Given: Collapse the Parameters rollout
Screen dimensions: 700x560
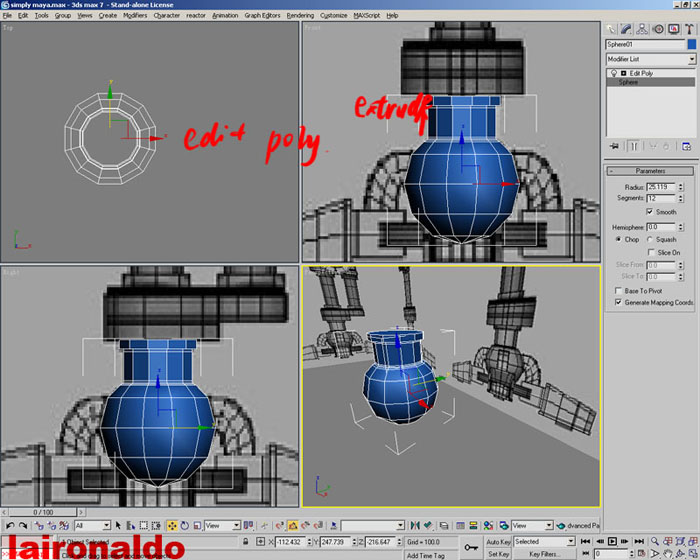Looking at the screenshot, I should [x=650, y=171].
